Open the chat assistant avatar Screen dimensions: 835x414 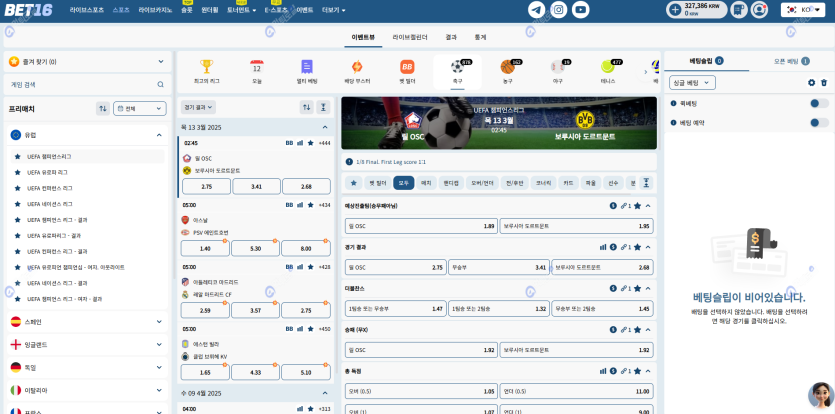[821, 395]
